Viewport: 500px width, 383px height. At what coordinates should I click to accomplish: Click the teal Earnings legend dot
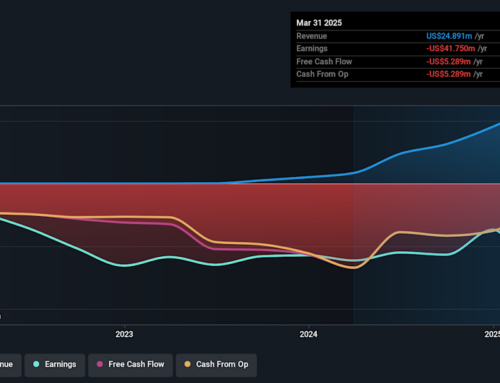tap(36, 364)
